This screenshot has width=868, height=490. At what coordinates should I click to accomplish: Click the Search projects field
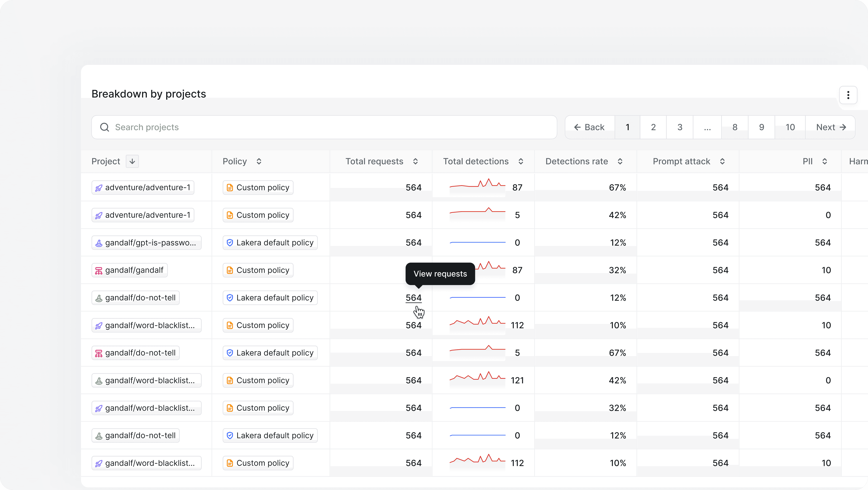324,127
